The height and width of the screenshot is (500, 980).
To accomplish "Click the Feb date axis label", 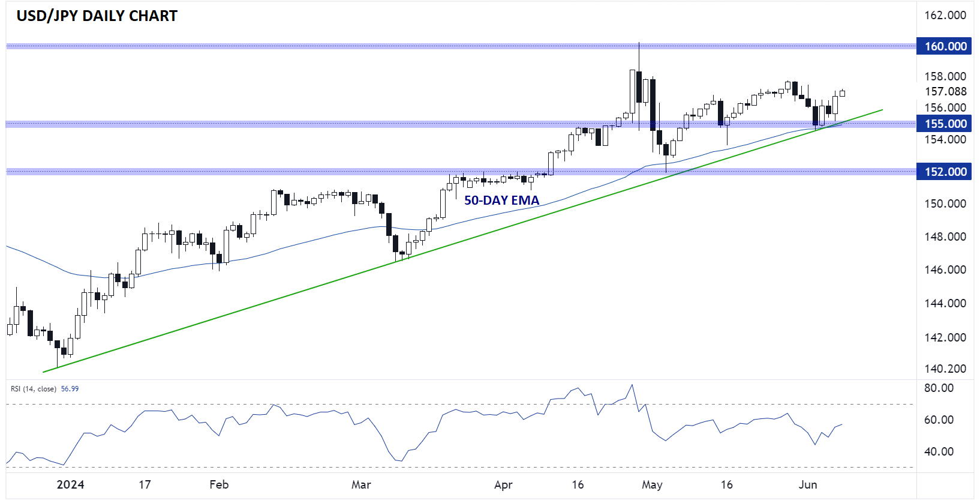I will [219, 484].
